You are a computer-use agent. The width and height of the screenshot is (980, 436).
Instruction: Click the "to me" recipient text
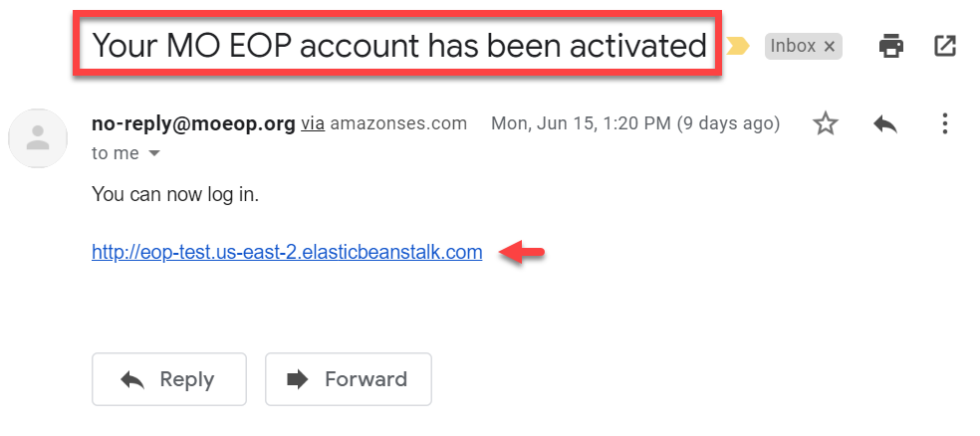tap(115, 154)
